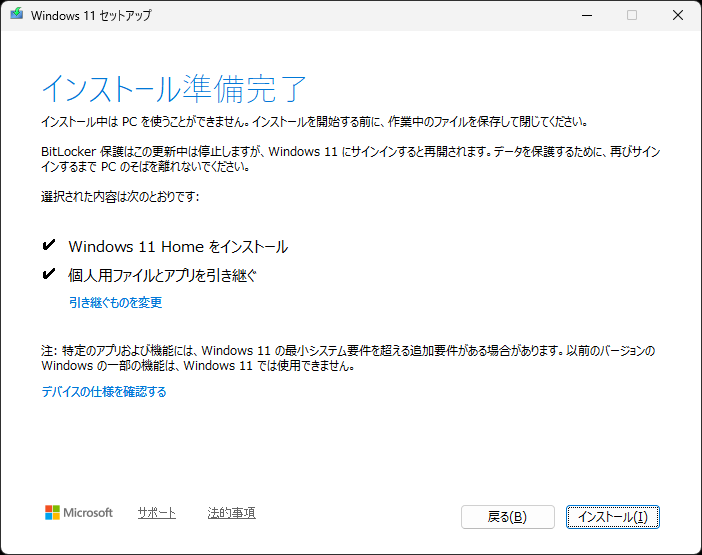The width and height of the screenshot is (702, 555).
Task: Click the Microsoft logo
Action: tap(79, 513)
